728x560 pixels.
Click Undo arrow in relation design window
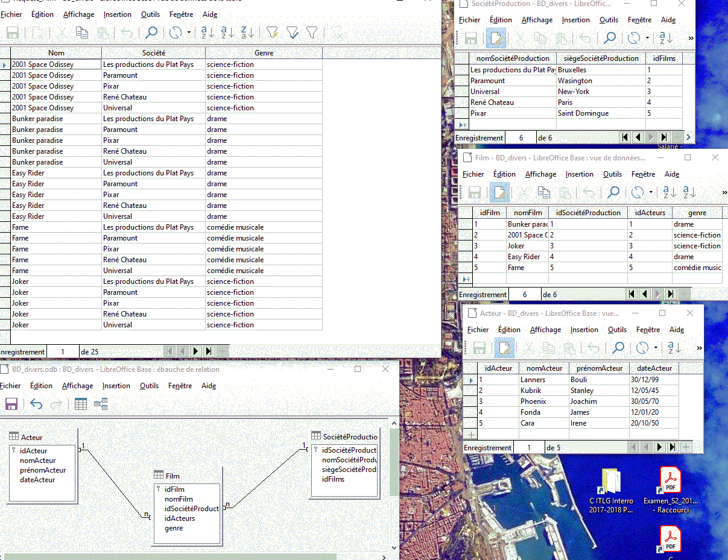coord(36,404)
